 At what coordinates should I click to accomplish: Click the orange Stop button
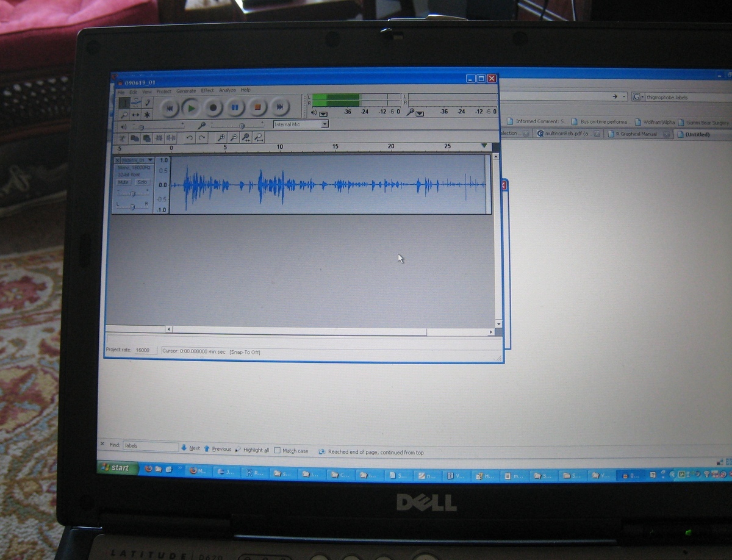[257, 108]
